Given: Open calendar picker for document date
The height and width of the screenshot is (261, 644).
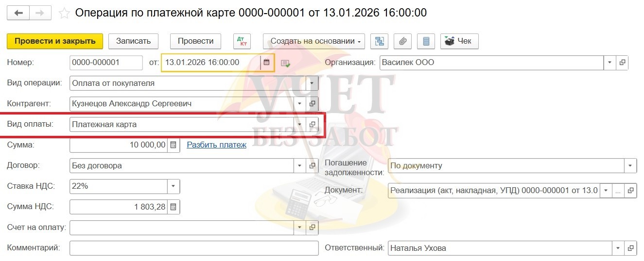Looking at the screenshot, I should click(x=266, y=63).
